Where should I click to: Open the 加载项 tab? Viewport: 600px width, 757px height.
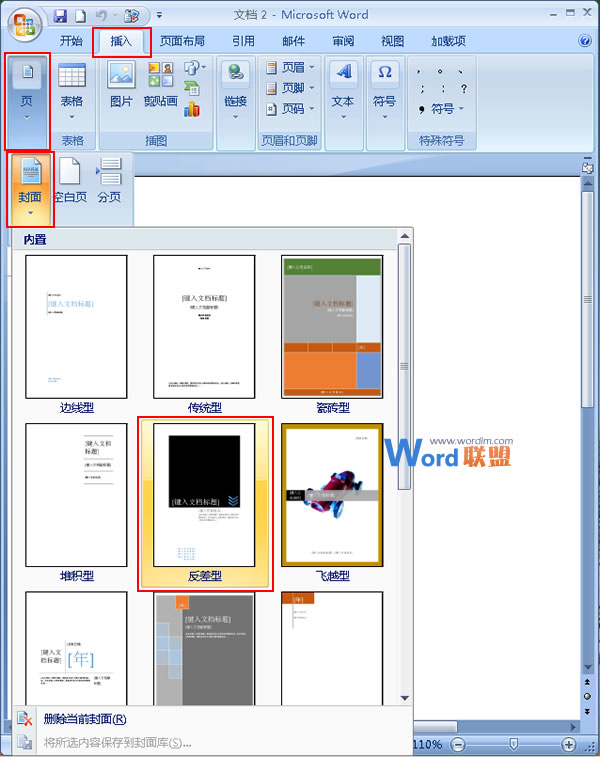click(448, 42)
